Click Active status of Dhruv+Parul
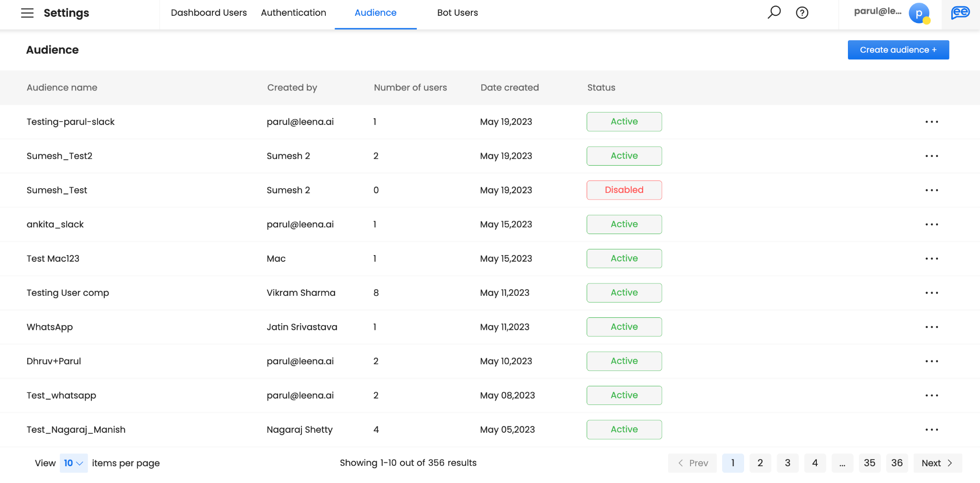The height and width of the screenshot is (483, 980). click(624, 361)
